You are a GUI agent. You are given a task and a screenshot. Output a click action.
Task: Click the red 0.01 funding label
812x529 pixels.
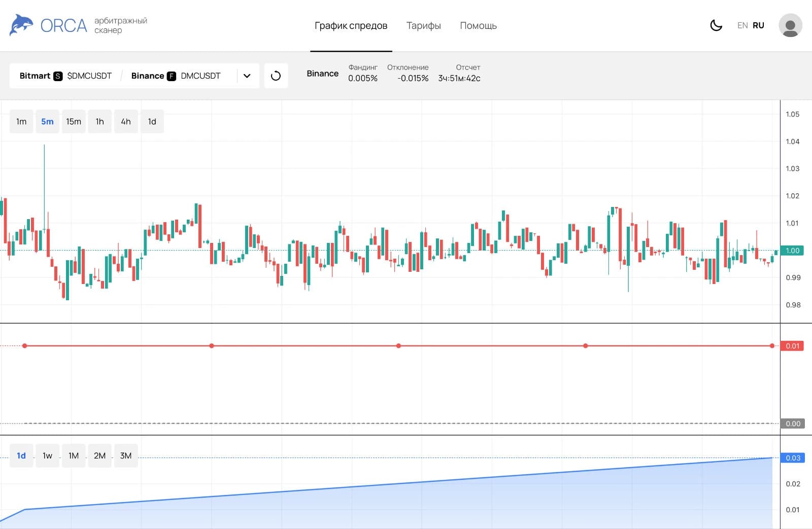(792, 346)
